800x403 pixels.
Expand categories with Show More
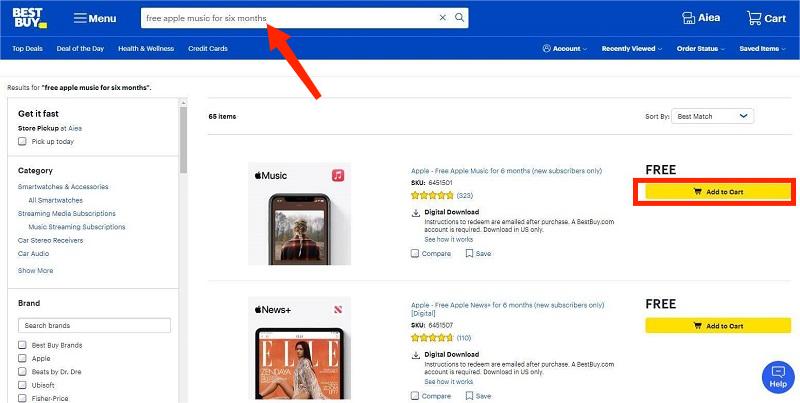(35, 270)
